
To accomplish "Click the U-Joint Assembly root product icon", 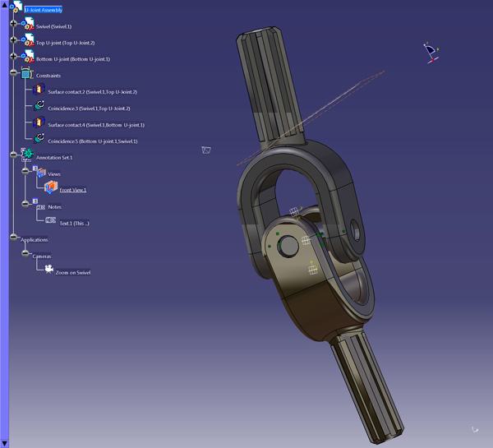I will pos(16,8).
